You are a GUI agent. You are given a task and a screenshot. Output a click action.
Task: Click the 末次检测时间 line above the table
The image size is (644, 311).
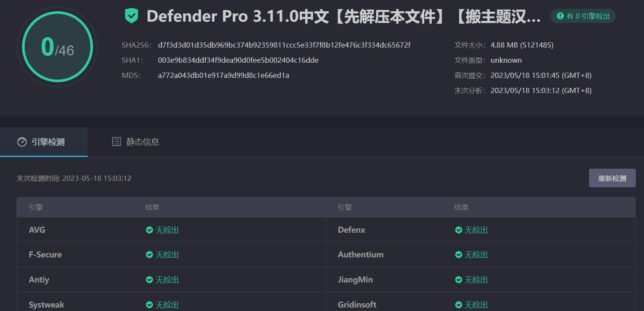pos(74,178)
